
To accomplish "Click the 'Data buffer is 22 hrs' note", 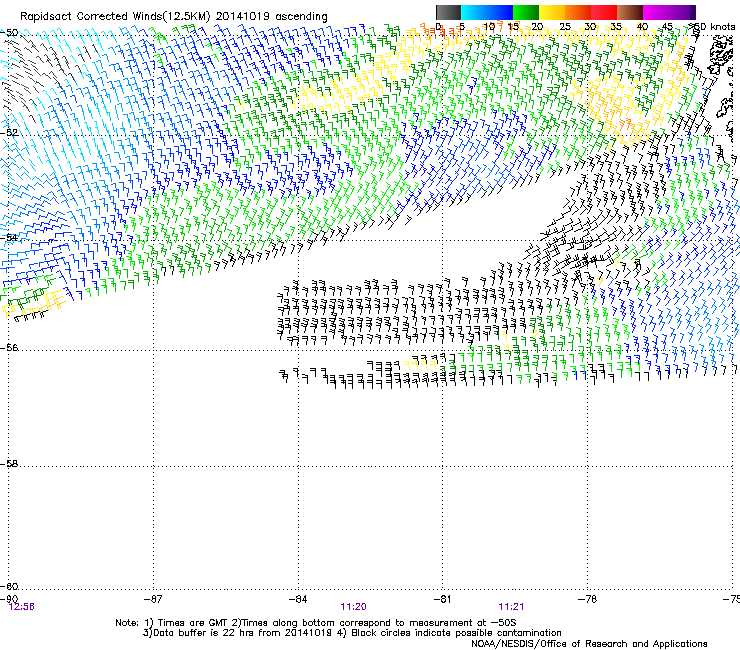I will 352,633.
